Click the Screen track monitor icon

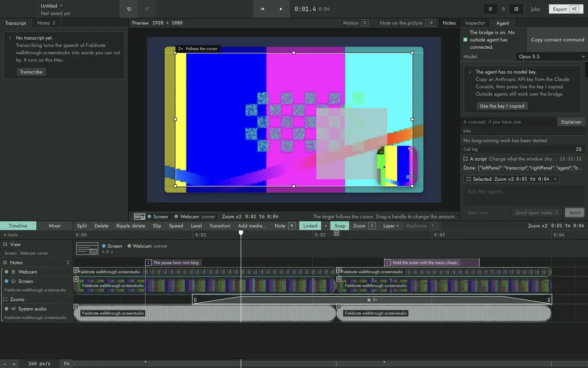tap(13, 281)
